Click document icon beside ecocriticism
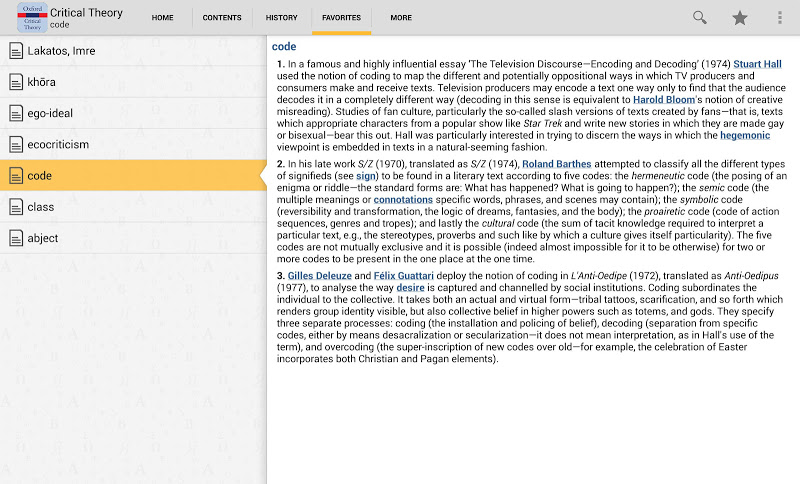Viewport: 800px width, 484px height. (16, 144)
